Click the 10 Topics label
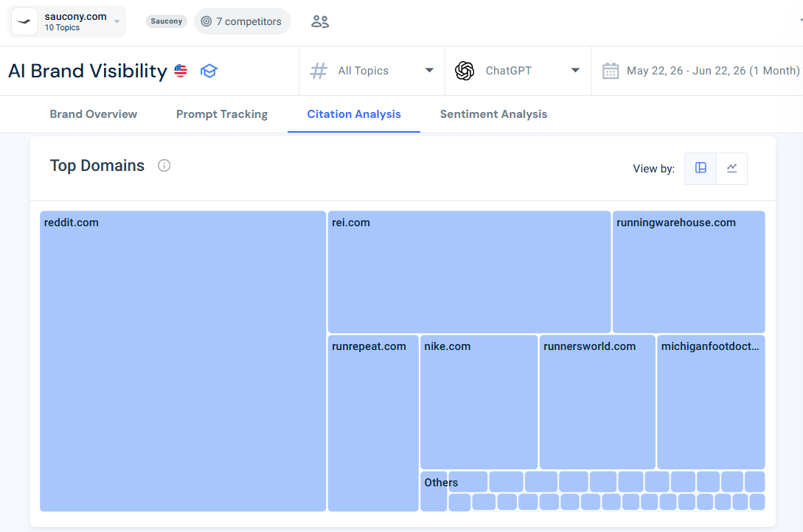803x532 pixels. [62, 27]
